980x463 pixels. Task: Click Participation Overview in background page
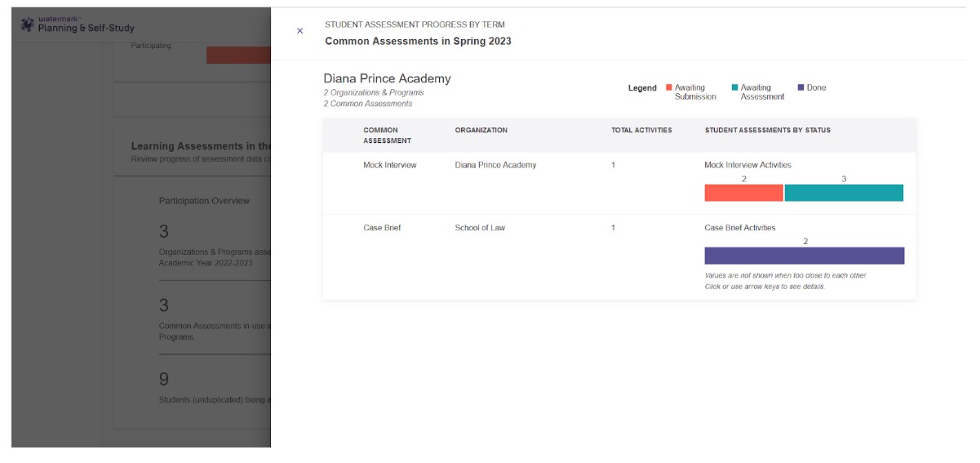coord(204,201)
